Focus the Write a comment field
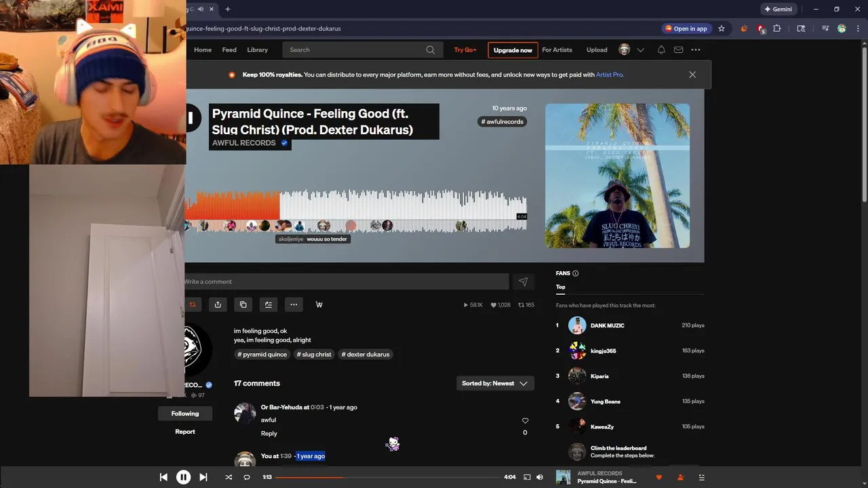The image size is (868, 488). [x=346, y=281]
